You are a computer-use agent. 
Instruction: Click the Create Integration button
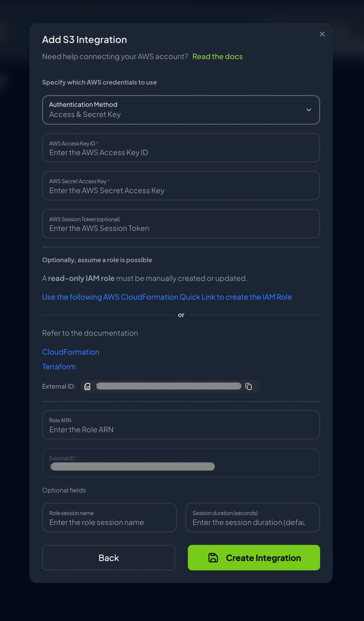point(254,557)
